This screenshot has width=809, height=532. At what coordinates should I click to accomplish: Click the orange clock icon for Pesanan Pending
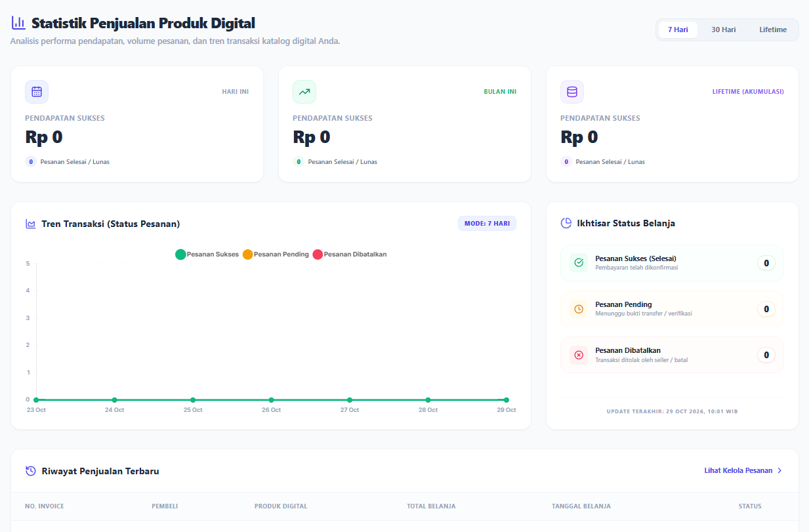point(579,309)
